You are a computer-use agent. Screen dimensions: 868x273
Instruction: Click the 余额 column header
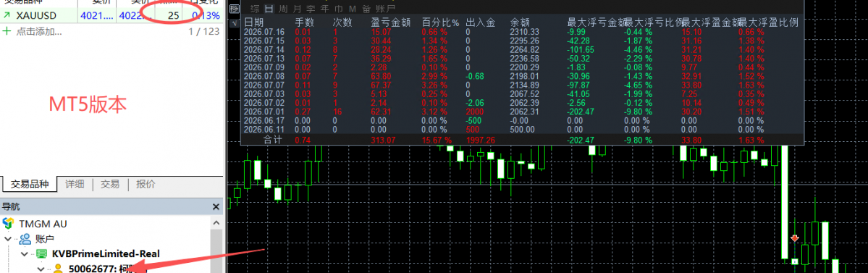pyautogui.click(x=520, y=22)
